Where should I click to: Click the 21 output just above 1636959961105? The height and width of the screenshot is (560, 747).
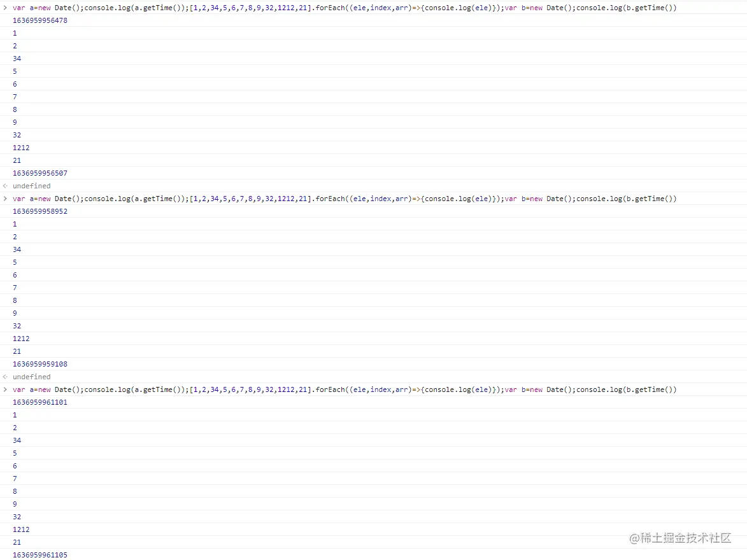(17, 542)
